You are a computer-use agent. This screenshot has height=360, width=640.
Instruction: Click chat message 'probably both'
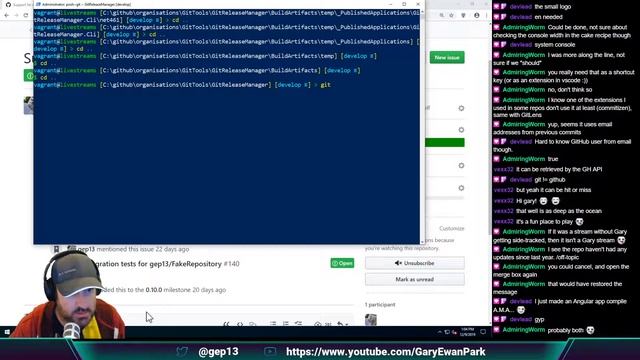tap(565, 331)
